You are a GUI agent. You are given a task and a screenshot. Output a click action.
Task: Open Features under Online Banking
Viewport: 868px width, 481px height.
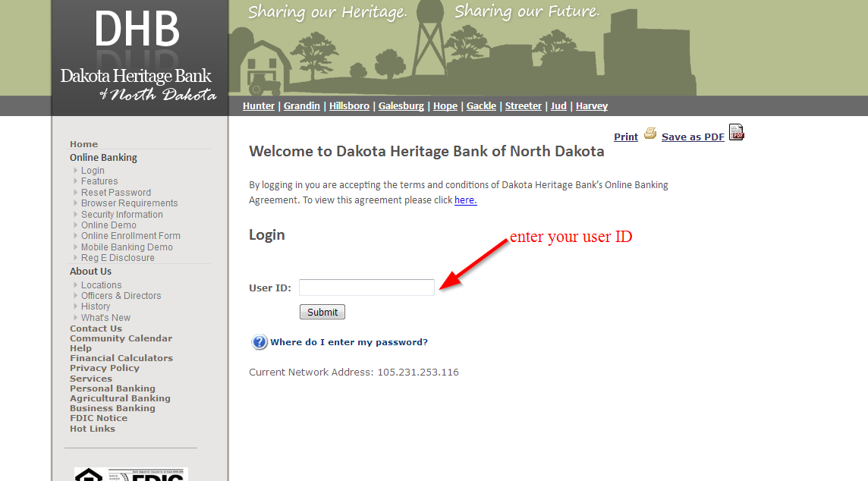[99, 181]
